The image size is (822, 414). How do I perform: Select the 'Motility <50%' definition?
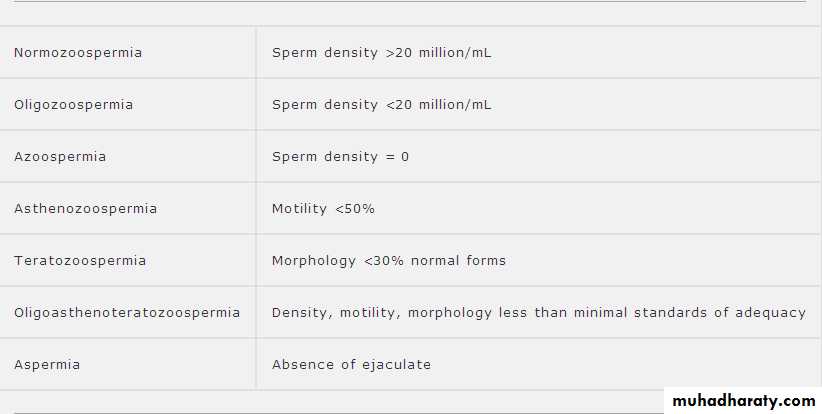click(x=323, y=209)
